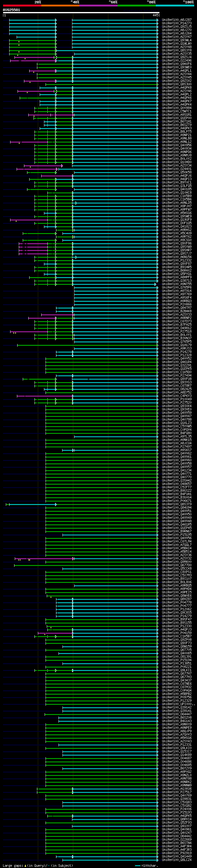Select the UniRef100_C6T8R7 label

click(177, 386)
